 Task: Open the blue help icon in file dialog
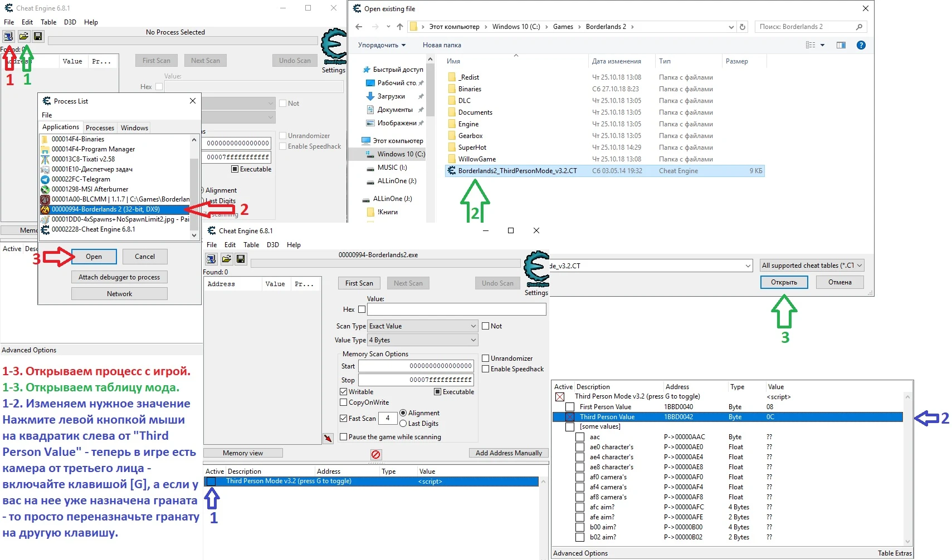click(861, 45)
